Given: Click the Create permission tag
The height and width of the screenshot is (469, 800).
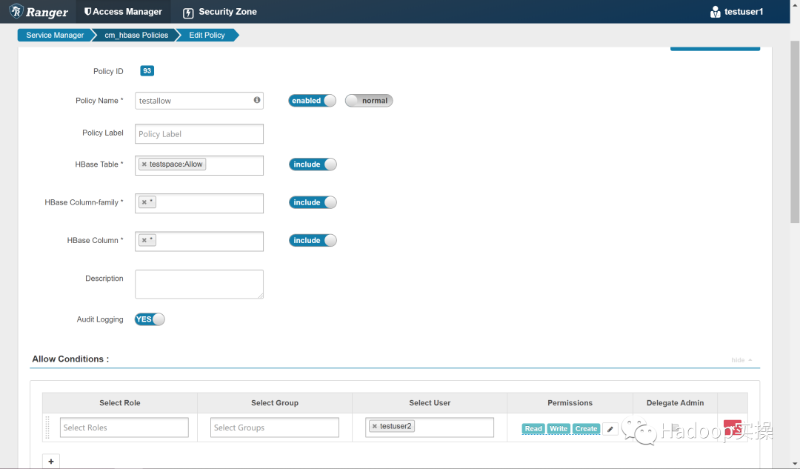Looking at the screenshot, I should tap(586, 429).
